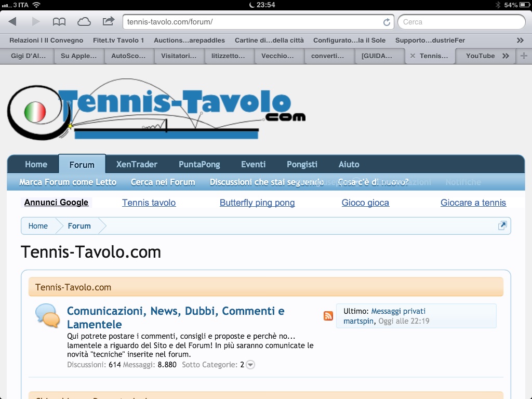Focus the address bar URL field
532x399 pixels.
pos(258,22)
